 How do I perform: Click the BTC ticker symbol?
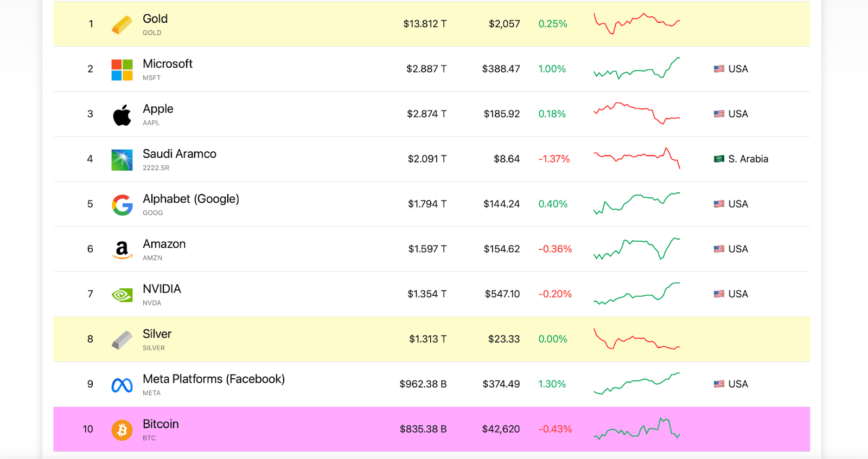[149, 438]
